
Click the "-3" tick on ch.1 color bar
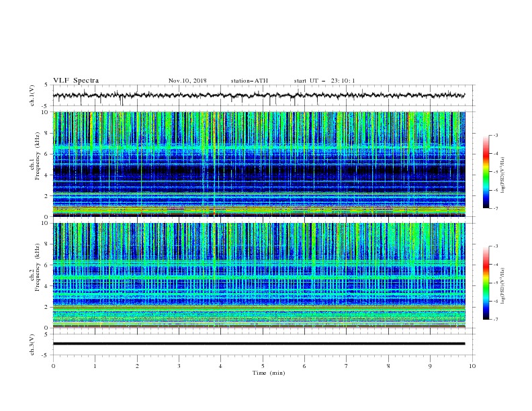495,135
